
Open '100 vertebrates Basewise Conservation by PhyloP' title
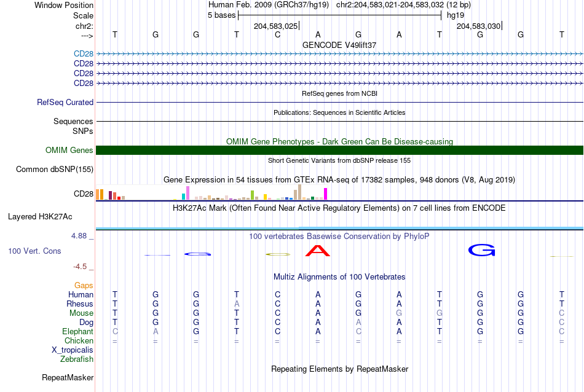tap(339, 237)
